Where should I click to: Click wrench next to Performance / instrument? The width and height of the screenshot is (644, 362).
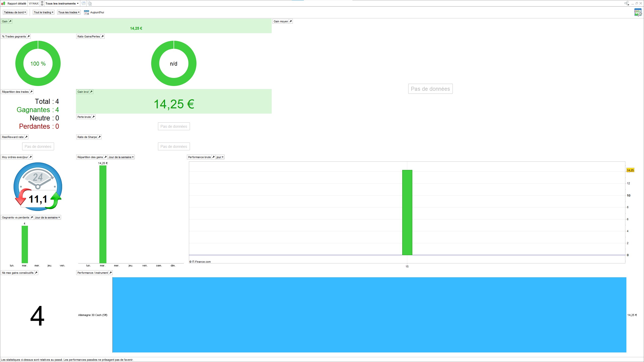pyautogui.click(x=111, y=273)
